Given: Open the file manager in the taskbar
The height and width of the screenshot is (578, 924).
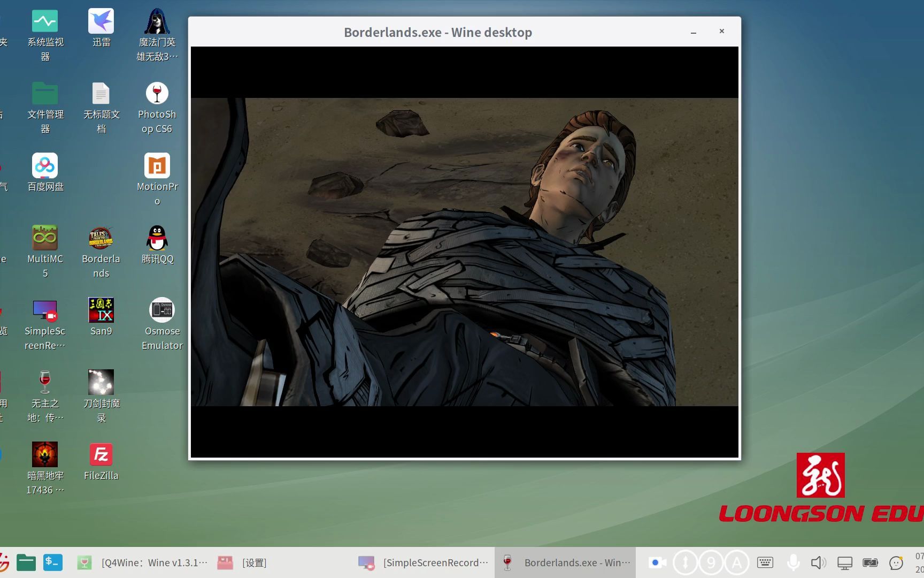Looking at the screenshot, I should [x=26, y=562].
